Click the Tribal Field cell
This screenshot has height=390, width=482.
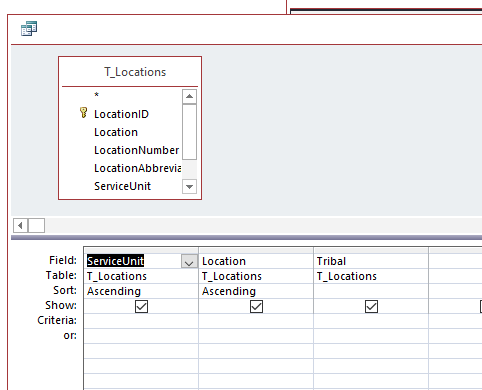[x=371, y=261]
